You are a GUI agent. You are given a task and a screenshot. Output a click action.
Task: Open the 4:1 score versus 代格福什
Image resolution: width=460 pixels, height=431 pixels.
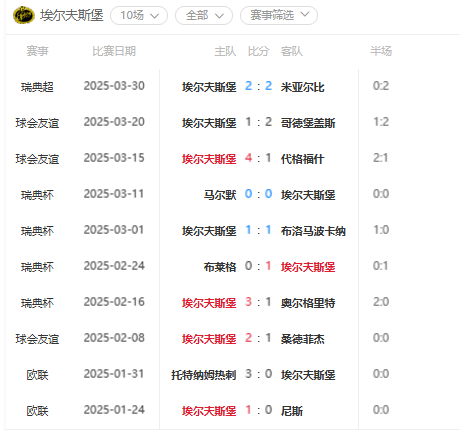(x=259, y=158)
